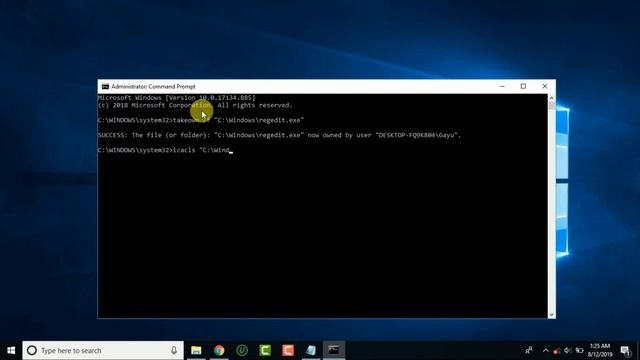This screenshot has height=360, width=640.
Task: Expand hidden system tray icons chevron
Action: tap(545, 350)
